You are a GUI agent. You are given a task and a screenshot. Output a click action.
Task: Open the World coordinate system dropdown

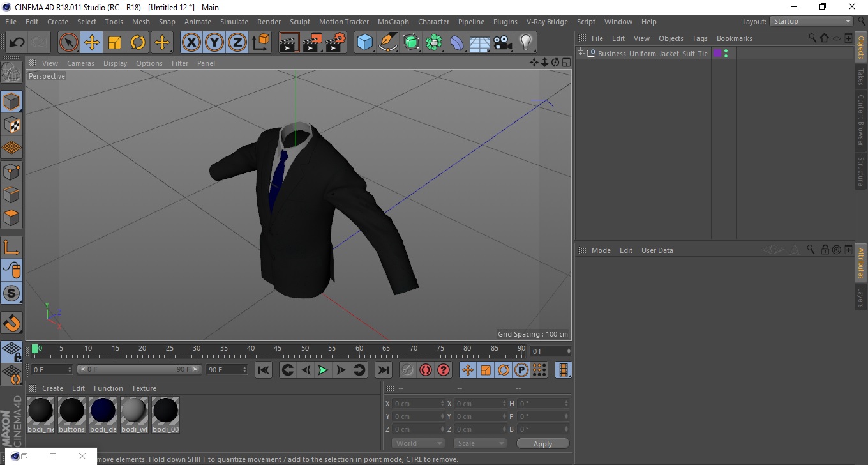[417, 443]
